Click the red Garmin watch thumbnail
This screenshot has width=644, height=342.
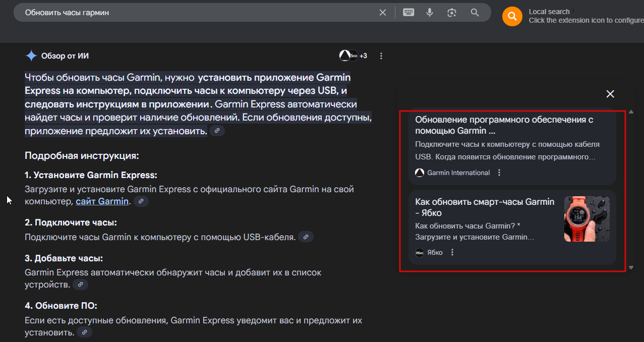point(587,218)
